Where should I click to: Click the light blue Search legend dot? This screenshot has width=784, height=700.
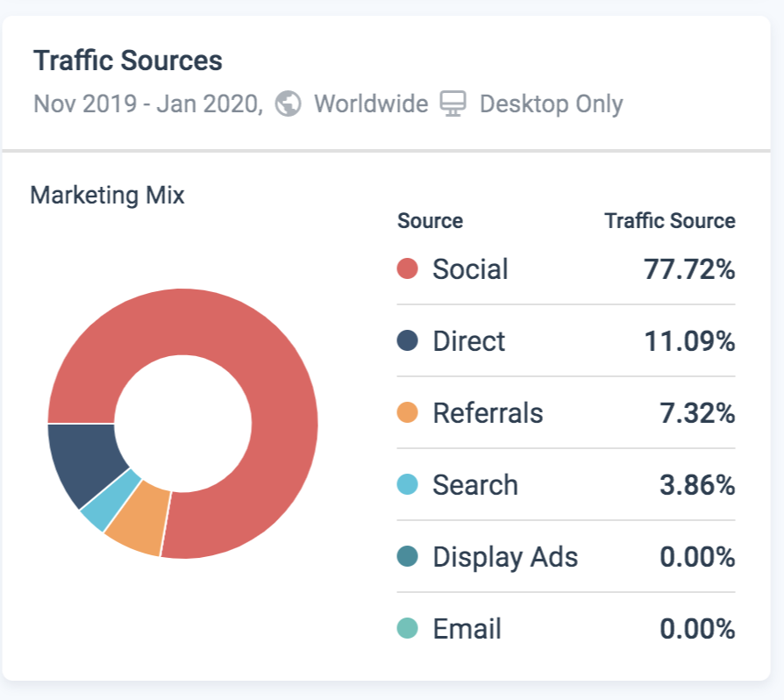tap(408, 484)
